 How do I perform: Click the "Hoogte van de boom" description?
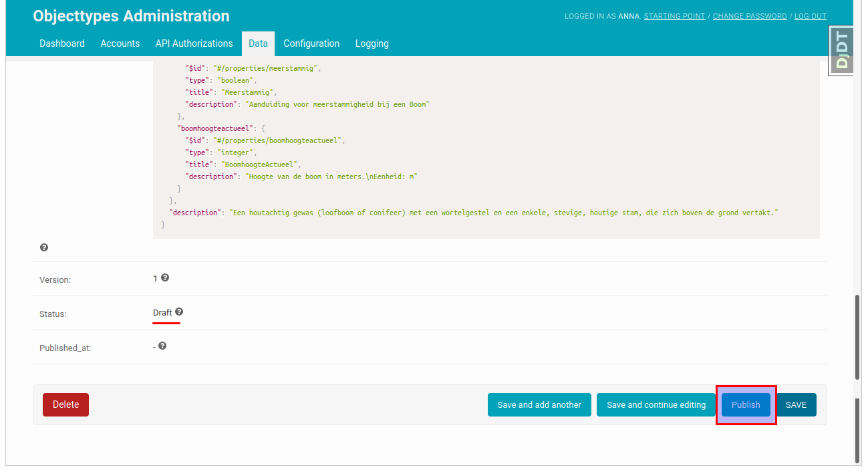[x=331, y=176]
